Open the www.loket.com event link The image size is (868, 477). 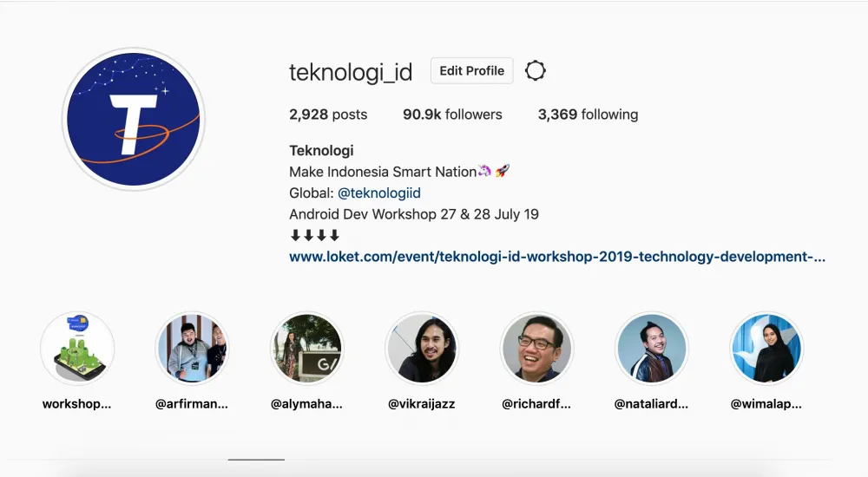pos(557,257)
